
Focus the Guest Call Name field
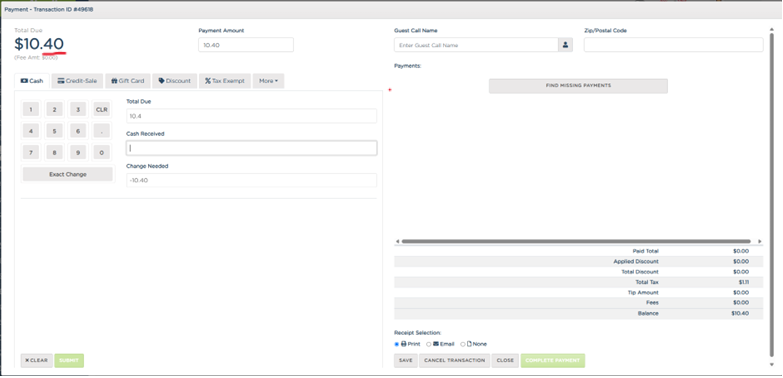[476, 45]
